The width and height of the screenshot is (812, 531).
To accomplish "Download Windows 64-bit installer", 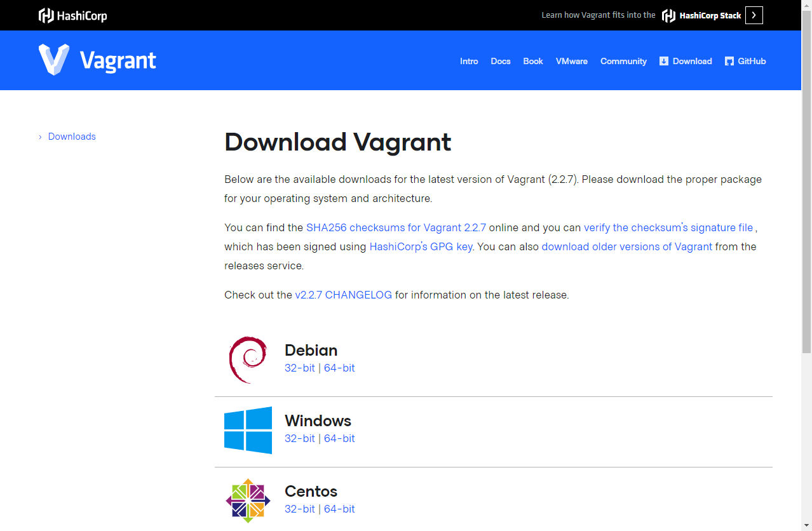I will (339, 438).
